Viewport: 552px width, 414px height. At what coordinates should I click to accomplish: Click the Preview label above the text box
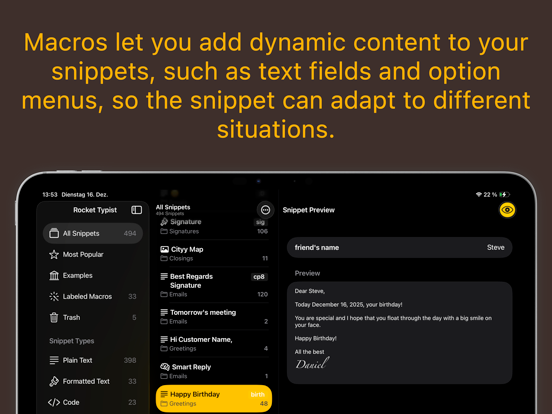tap(307, 273)
